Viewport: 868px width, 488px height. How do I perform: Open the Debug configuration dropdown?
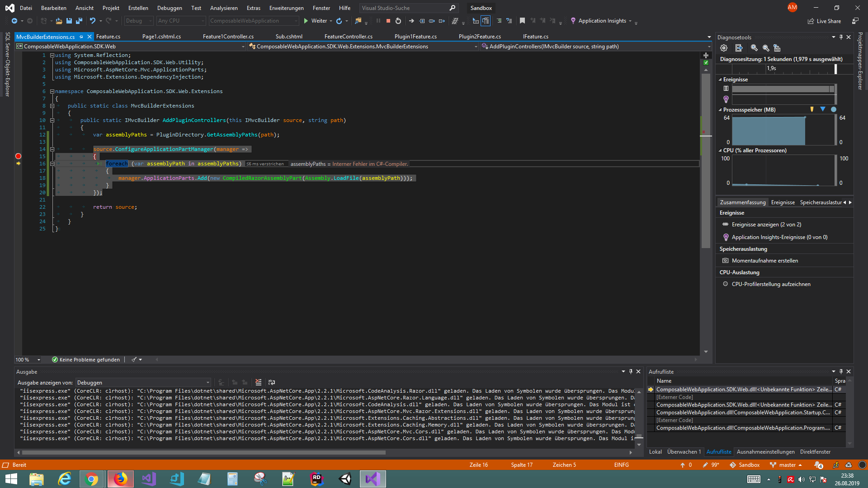151,21
